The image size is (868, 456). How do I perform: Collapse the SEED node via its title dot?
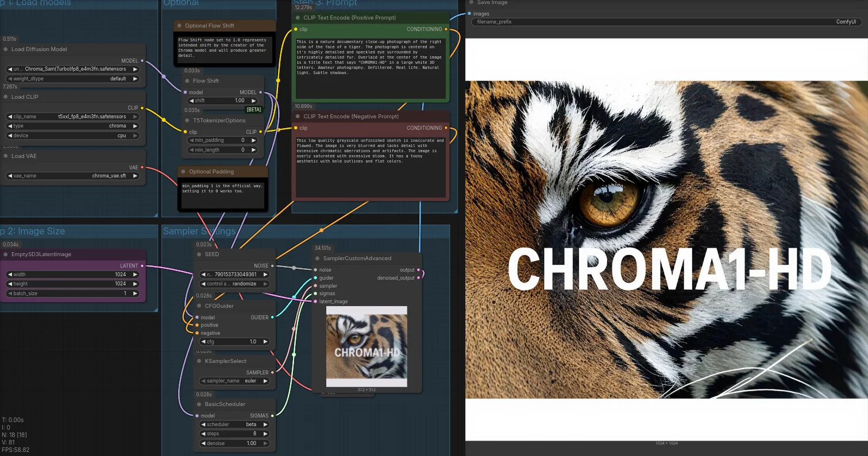[199, 254]
